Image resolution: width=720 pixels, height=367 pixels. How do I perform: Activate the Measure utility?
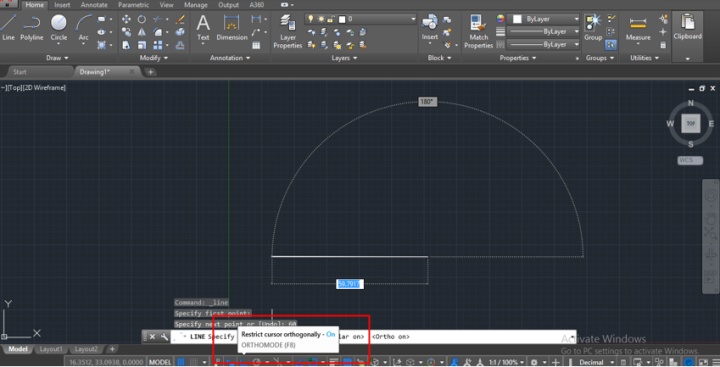tap(638, 28)
